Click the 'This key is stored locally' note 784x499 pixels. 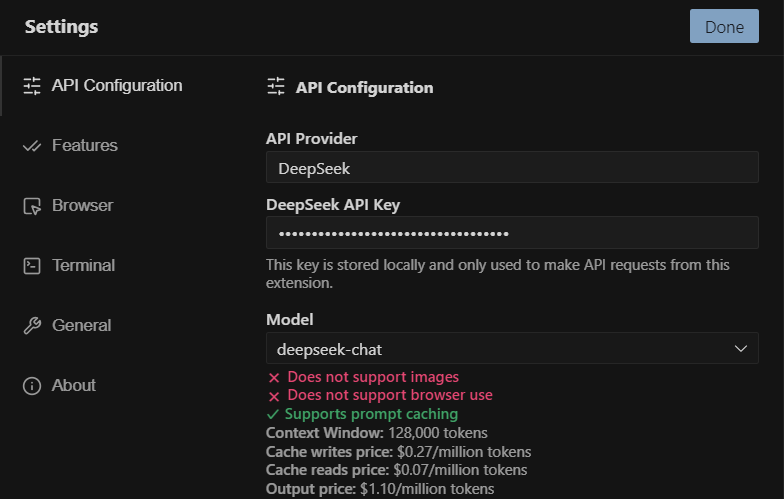pos(498,274)
